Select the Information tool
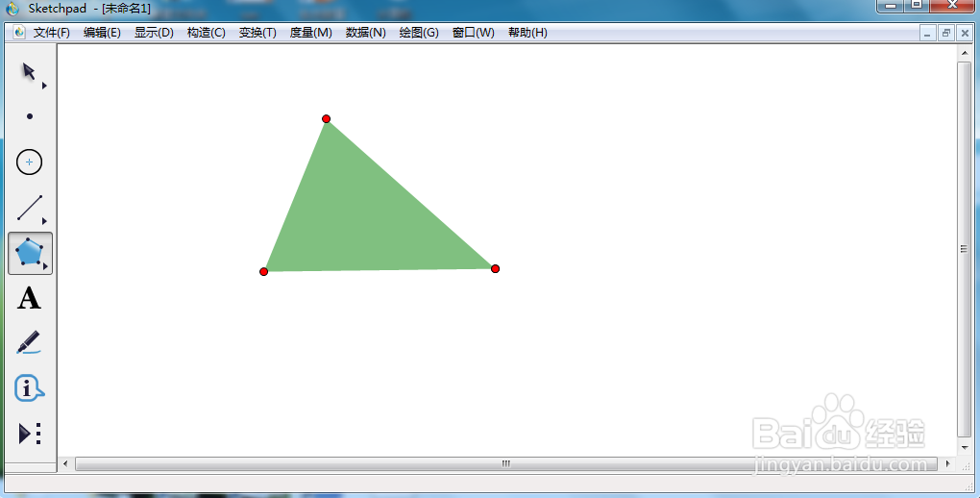 (29, 387)
